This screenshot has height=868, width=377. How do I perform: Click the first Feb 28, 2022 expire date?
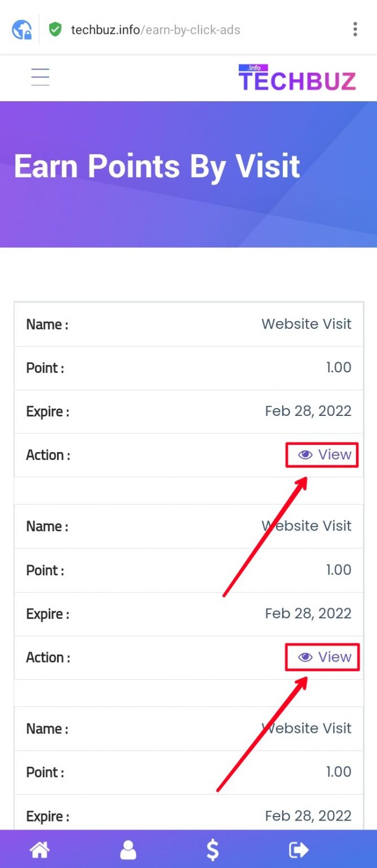308,411
